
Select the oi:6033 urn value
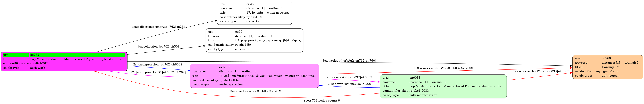tap(415, 78)
